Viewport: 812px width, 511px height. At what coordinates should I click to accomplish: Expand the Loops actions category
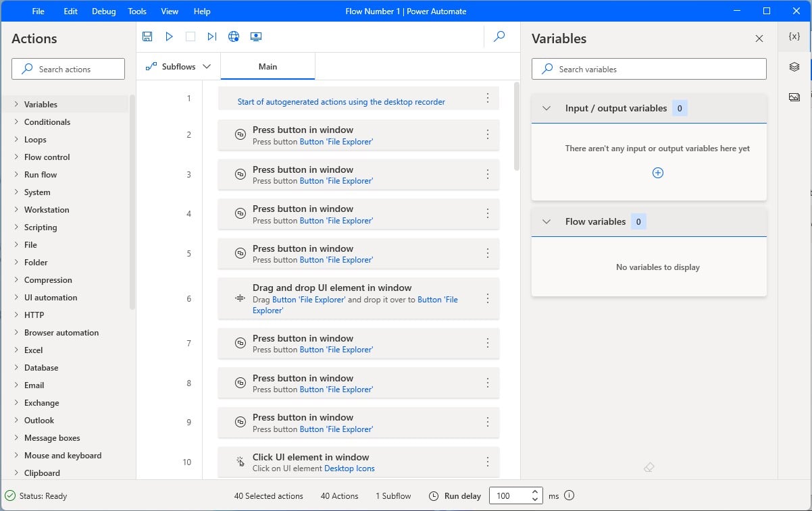(16, 139)
